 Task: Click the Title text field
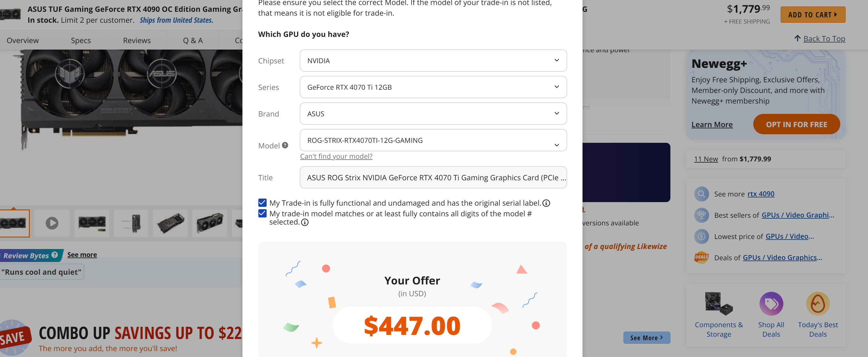(433, 178)
